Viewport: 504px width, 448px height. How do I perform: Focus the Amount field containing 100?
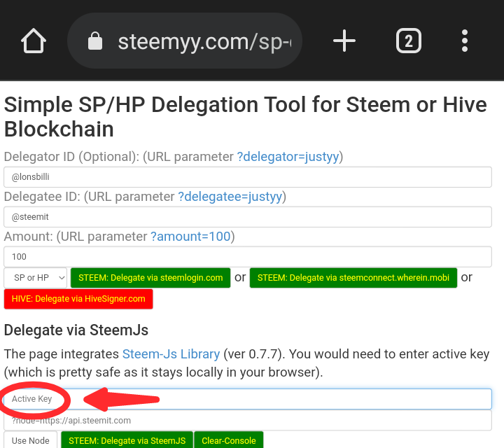pos(248,257)
